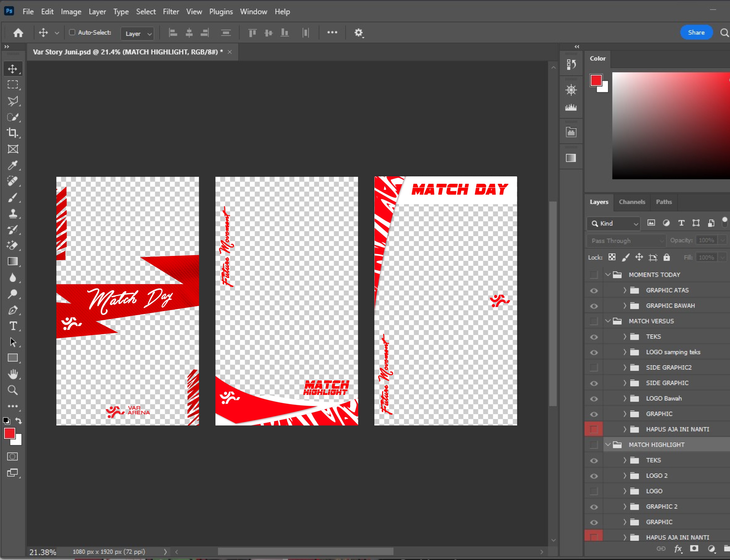Select the Crop tool
Screen dimensions: 730x560
point(13,133)
